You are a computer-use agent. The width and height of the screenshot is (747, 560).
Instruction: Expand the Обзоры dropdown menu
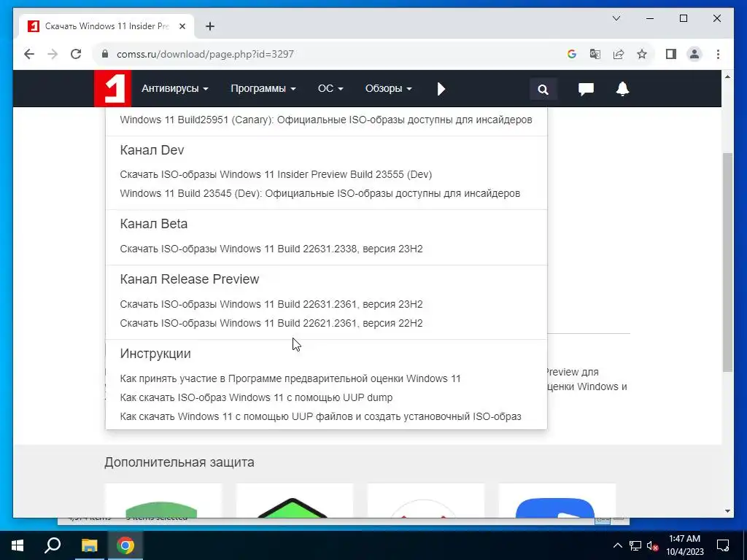tap(388, 88)
